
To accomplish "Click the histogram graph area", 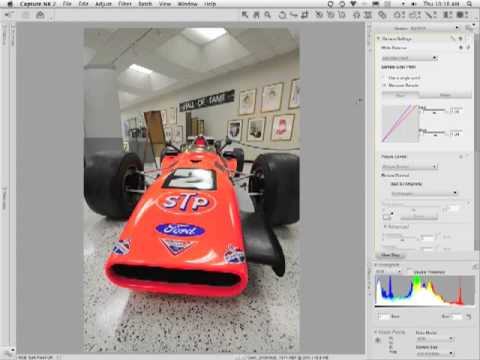I will 424,291.
